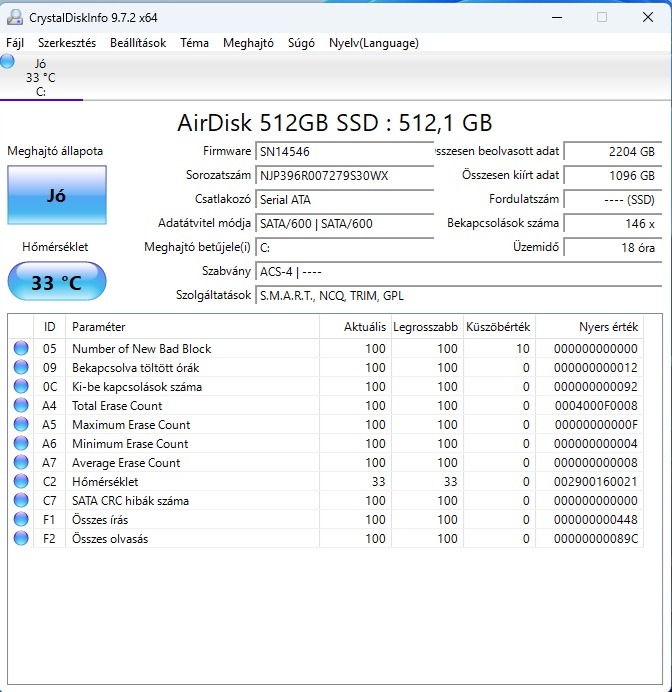Click the drive letter field C:

(x=345, y=248)
